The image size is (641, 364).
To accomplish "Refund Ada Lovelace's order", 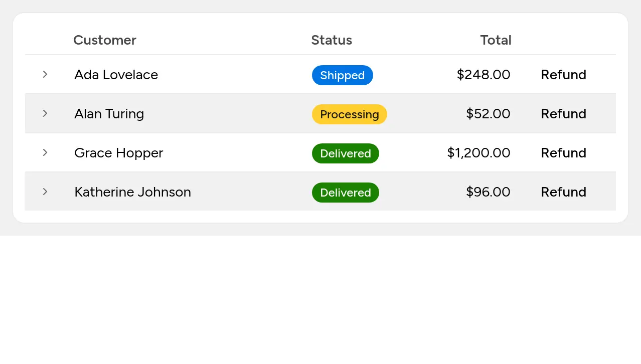I will (563, 75).
